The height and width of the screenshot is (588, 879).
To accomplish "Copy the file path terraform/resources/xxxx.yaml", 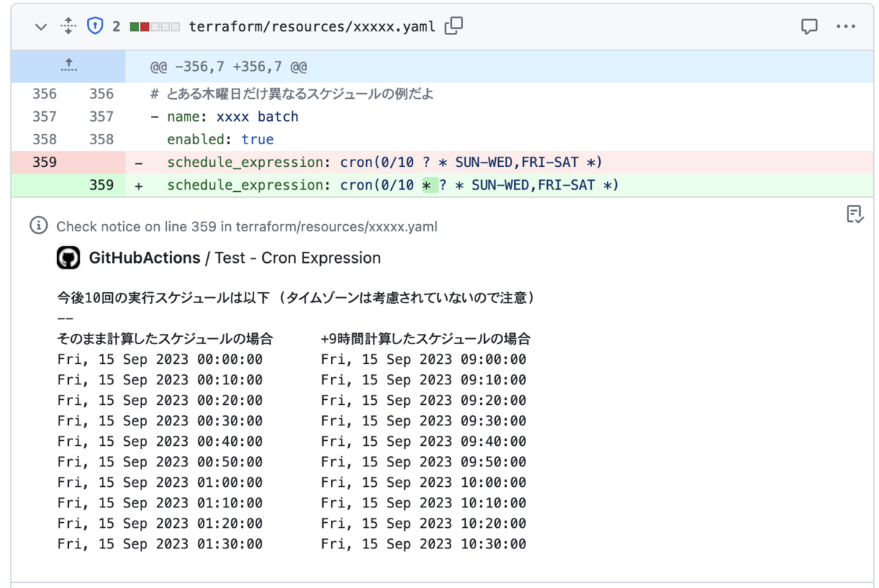I will (x=453, y=26).
